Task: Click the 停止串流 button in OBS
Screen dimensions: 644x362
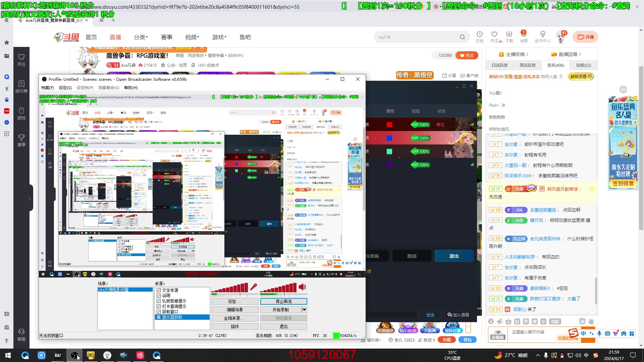Action: (284, 302)
